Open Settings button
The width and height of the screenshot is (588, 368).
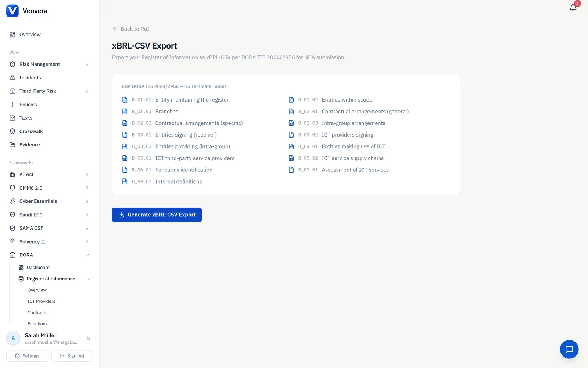click(x=27, y=356)
